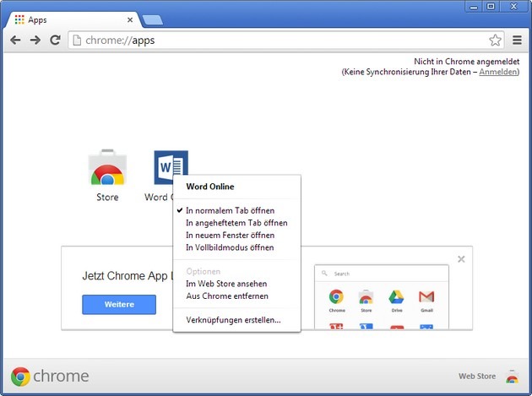Click 'Nicht in Chrome angemeldet' text
The width and height of the screenshot is (532, 396).
[x=466, y=62]
